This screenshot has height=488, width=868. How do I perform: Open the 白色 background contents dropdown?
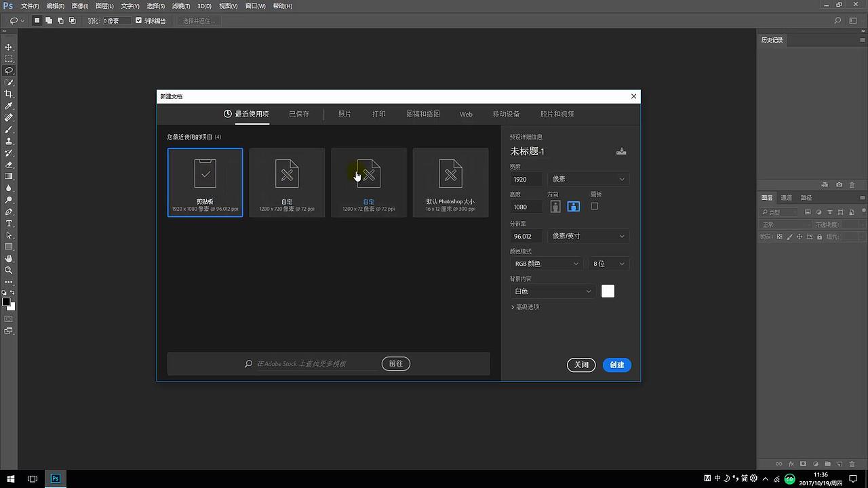(x=553, y=291)
